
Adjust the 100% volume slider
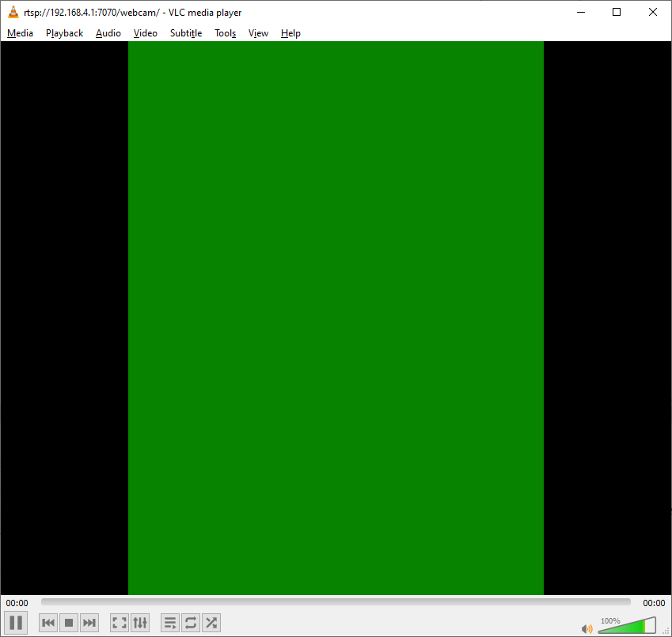pyautogui.click(x=627, y=625)
